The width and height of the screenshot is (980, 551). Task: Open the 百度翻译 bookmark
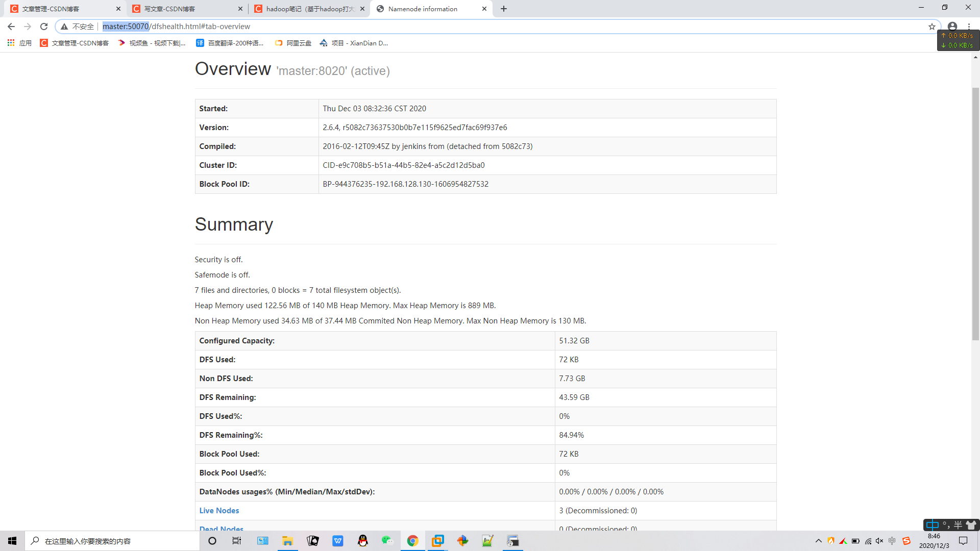pos(230,43)
